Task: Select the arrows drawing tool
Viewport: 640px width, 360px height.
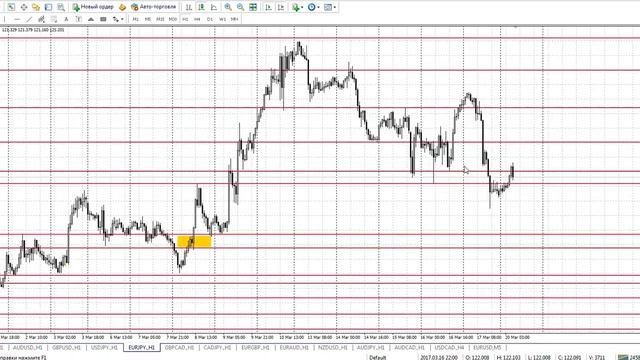Action: (116, 19)
